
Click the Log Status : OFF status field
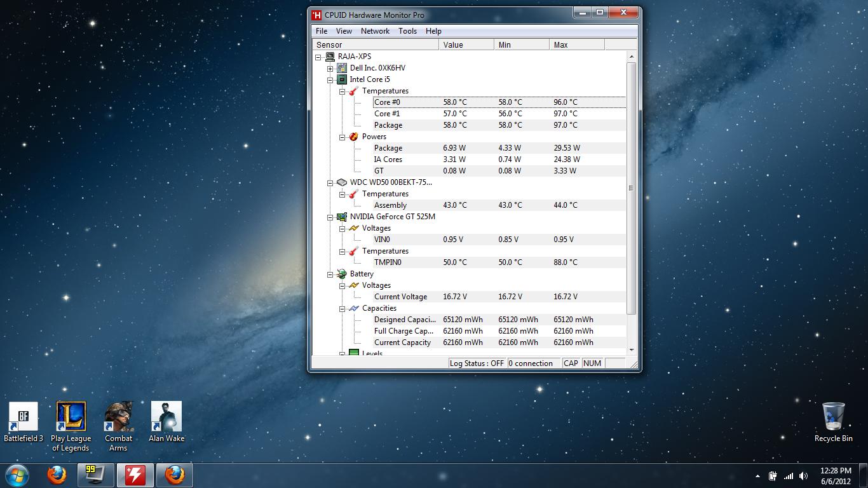click(477, 363)
